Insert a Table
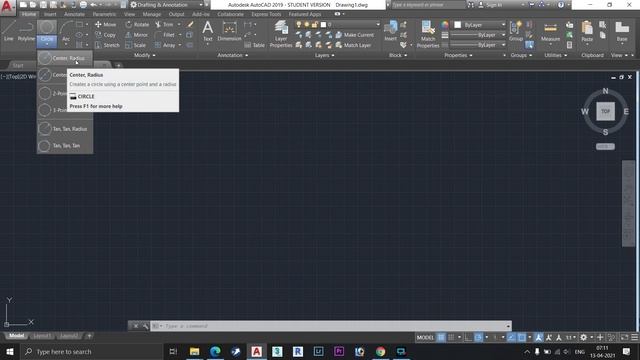This screenshot has width=640, height=360. coord(254,45)
